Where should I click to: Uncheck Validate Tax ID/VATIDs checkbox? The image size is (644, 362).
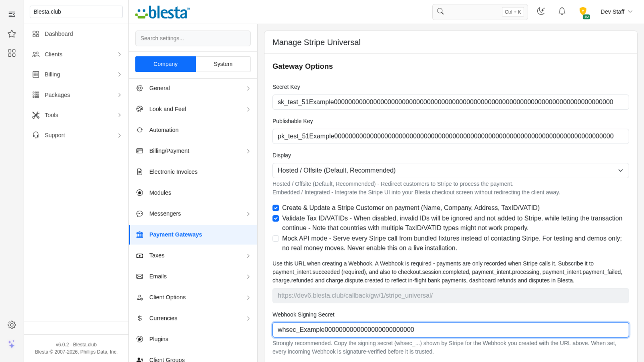pos(276,219)
